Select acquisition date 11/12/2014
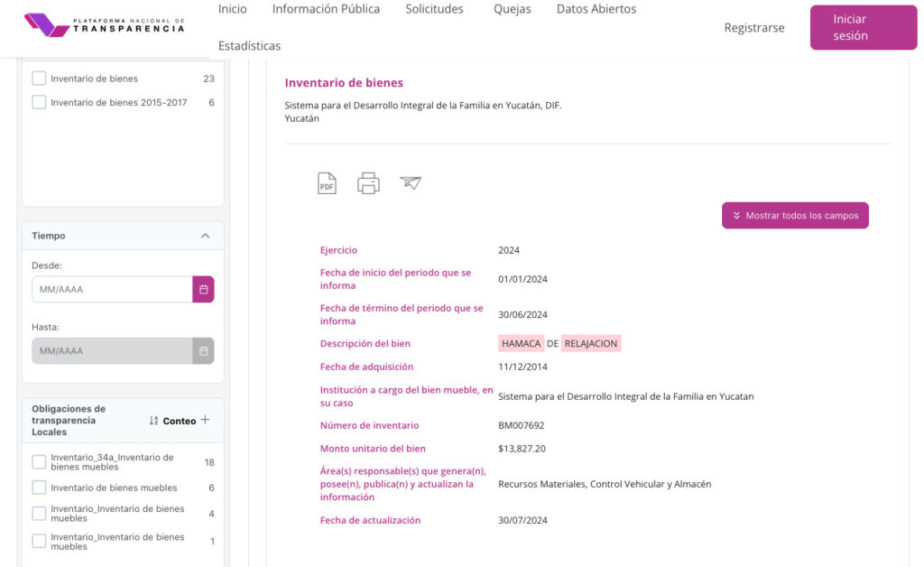The height and width of the screenshot is (567, 924). pos(522,367)
